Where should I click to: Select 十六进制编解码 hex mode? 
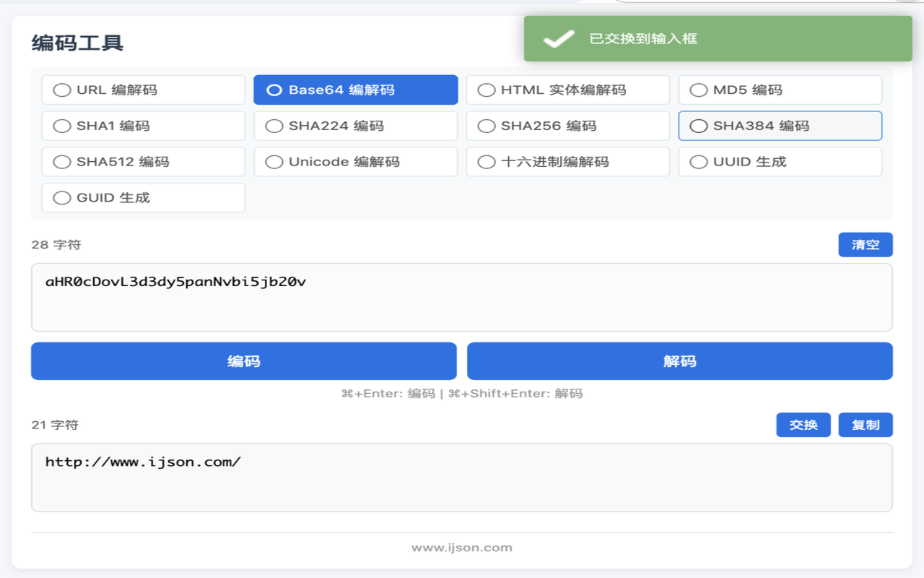tap(568, 162)
